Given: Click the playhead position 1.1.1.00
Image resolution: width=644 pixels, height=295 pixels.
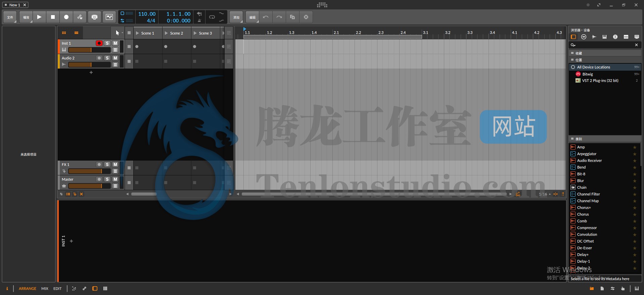Looking at the screenshot, I should [178, 14].
